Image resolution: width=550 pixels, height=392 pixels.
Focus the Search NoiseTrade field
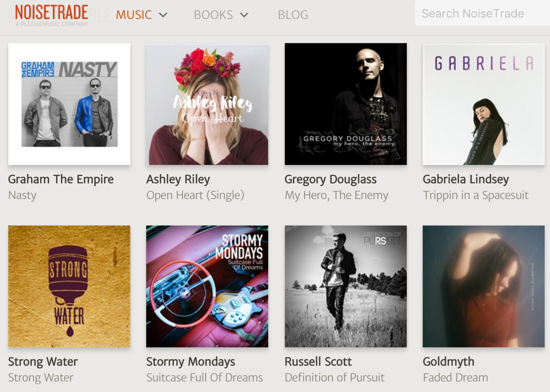point(482,13)
